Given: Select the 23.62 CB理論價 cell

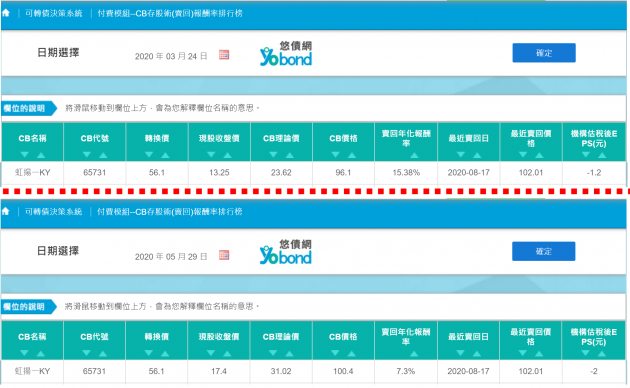Looking at the screenshot, I should point(281,173).
